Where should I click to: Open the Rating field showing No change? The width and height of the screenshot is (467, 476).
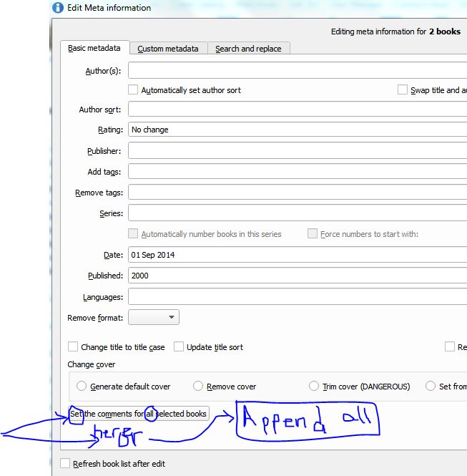[x=298, y=130]
